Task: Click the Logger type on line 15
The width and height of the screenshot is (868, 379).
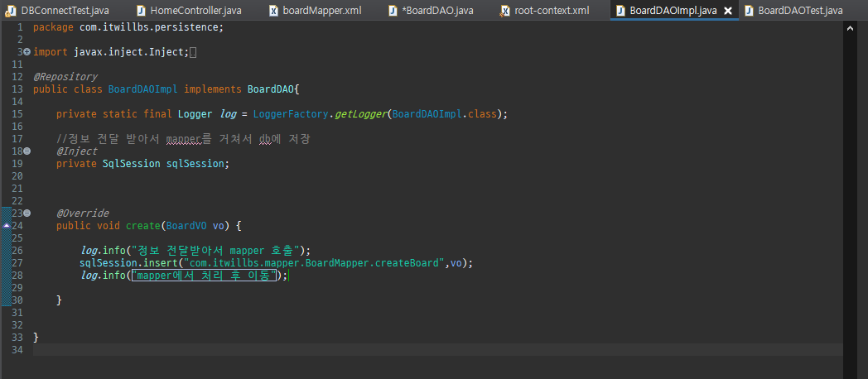Action: click(195, 114)
